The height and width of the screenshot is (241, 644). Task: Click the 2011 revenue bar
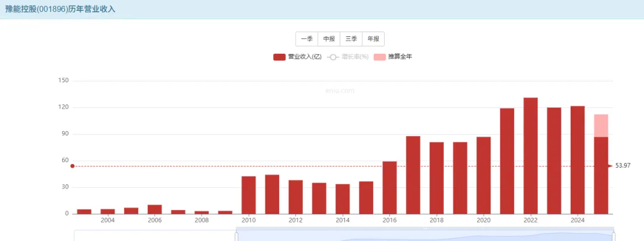[x=272, y=194]
